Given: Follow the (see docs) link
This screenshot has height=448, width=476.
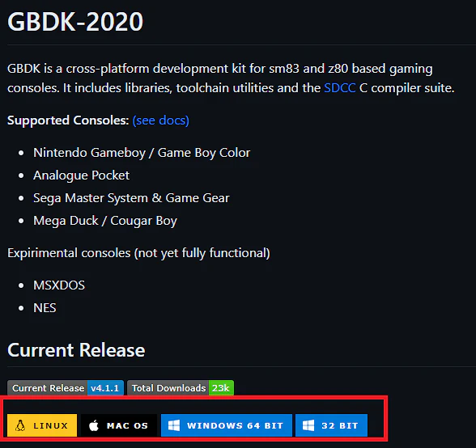Looking at the screenshot, I should [x=160, y=120].
